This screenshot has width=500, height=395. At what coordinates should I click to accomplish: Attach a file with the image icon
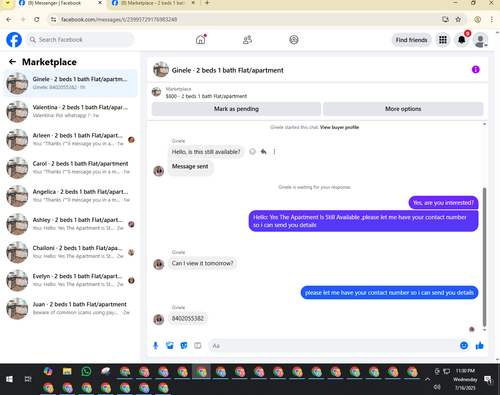(x=170, y=346)
